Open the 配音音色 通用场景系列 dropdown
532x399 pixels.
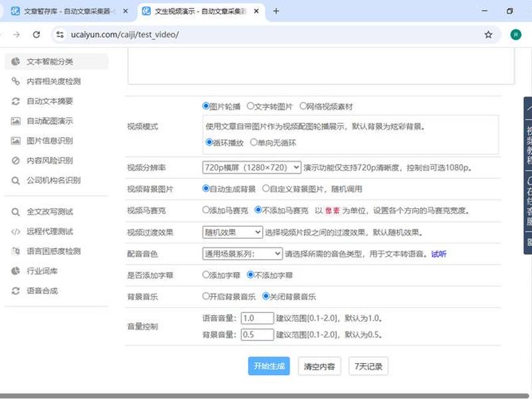pyautogui.click(x=242, y=254)
